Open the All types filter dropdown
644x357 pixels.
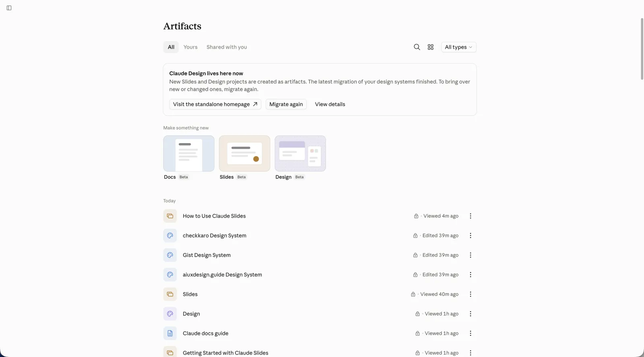tap(458, 47)
